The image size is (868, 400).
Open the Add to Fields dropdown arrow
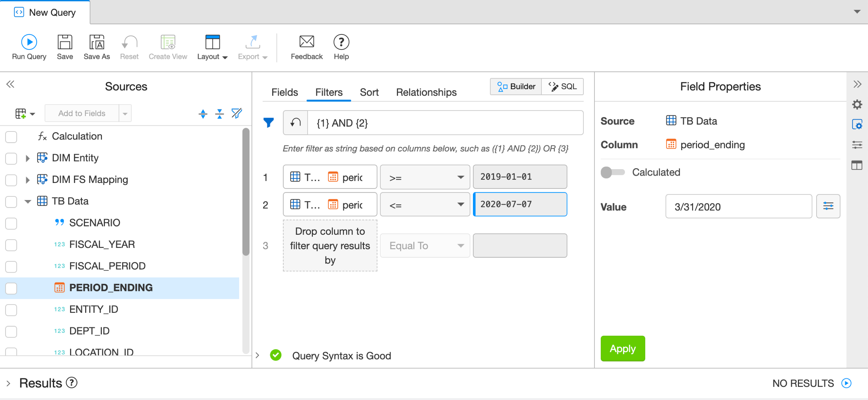pyautogui.click(x=125, y=113)
